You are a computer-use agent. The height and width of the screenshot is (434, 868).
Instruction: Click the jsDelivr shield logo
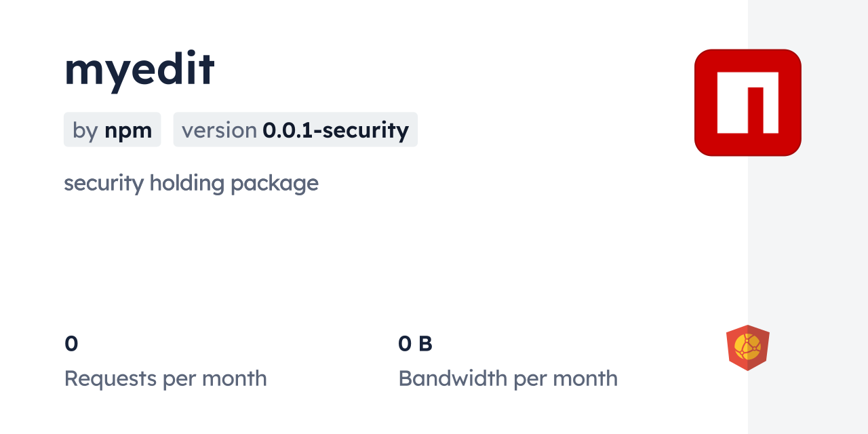747,347
